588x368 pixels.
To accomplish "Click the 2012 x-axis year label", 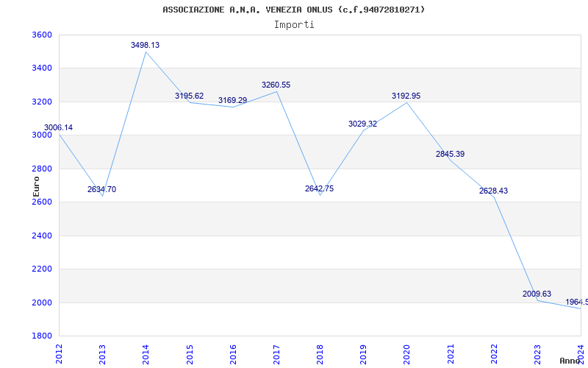I will pos(59,354).
